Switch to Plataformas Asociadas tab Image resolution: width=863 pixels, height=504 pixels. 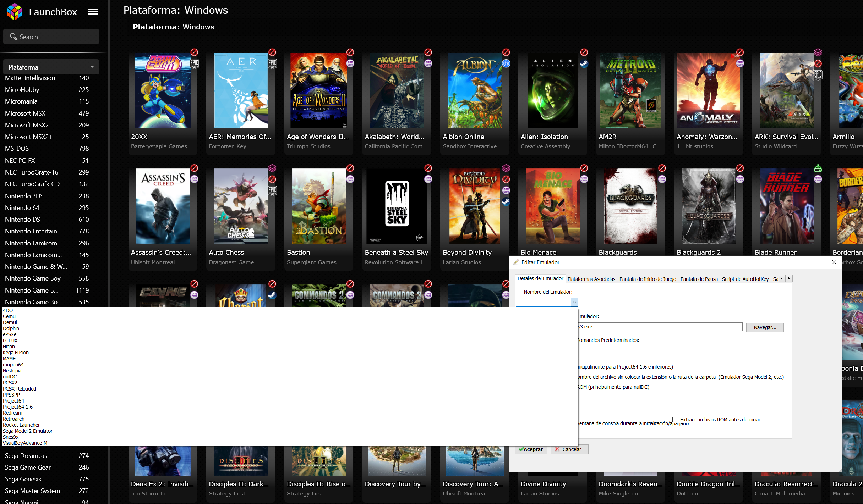pyautogui.click(x=591, y=279)
